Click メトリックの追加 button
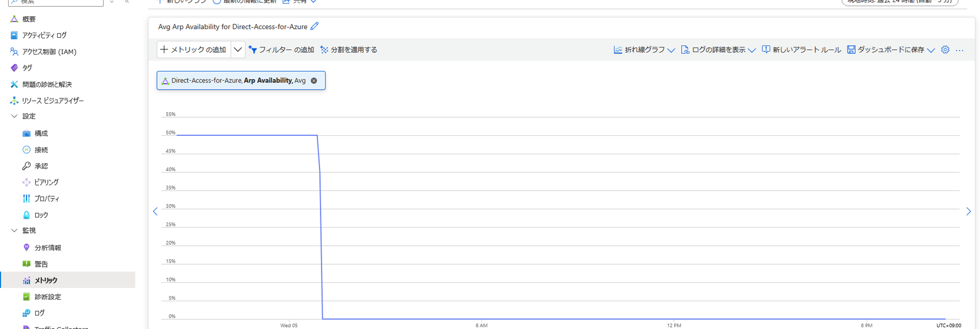The image size is (980, 329). coord(194,49)
